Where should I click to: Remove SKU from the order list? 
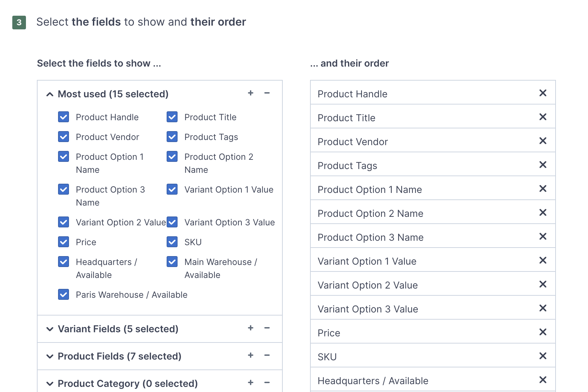click(543, 356)
